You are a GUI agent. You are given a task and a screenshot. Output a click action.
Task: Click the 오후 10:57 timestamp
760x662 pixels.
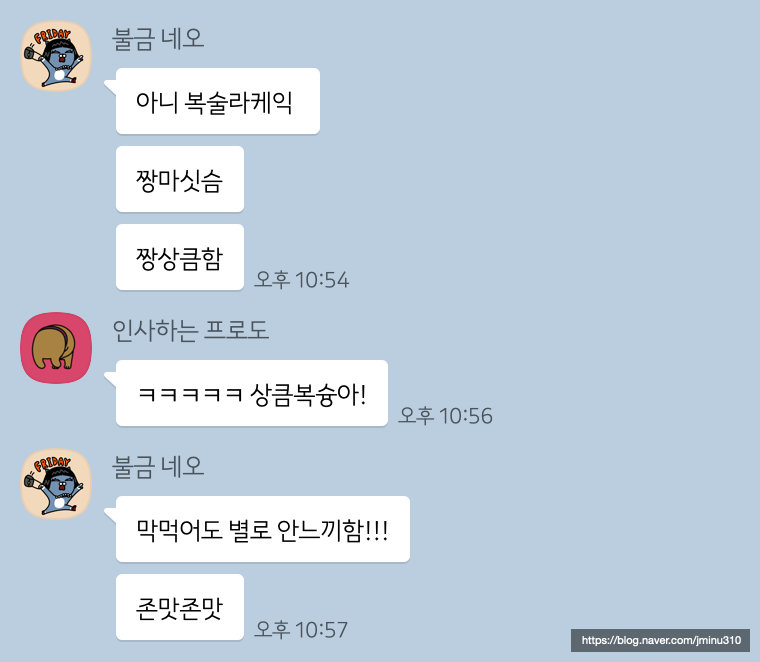tap(301, 630)
